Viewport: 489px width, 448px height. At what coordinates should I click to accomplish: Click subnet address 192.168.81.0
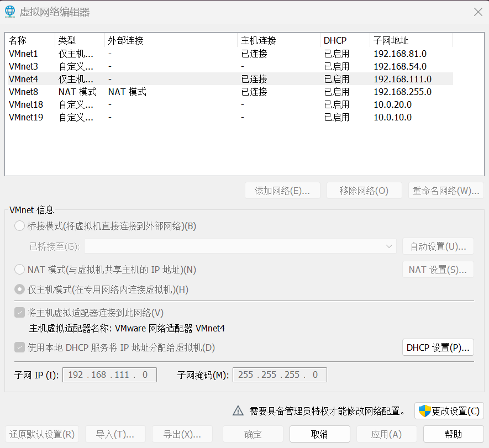(x=400, y=54)
